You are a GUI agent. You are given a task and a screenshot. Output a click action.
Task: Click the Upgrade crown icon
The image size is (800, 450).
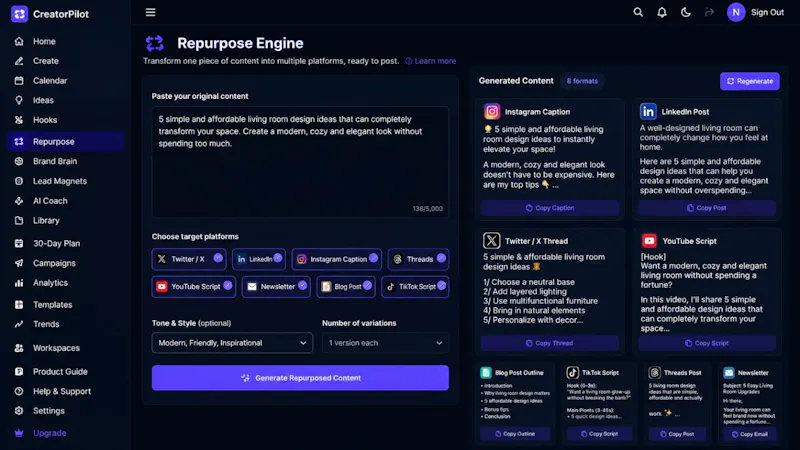[19, 433]
